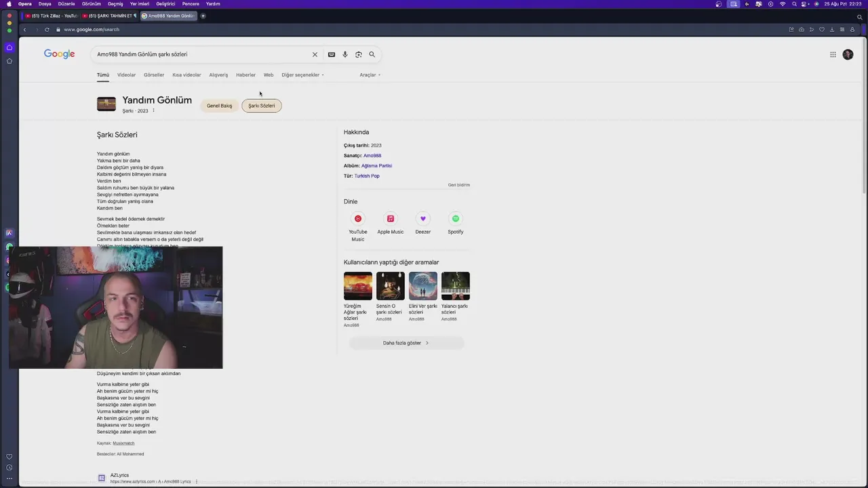Expand the Araçlar tools dropdown
The height and width of the screenshot is (488, 868).
[x=370, y=75]
